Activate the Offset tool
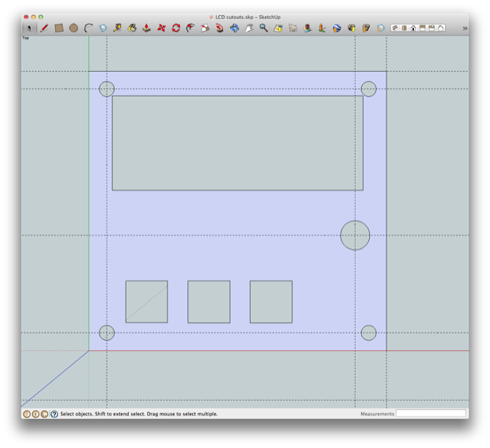The height and width of the screenshot is (448, 490). 190,28
